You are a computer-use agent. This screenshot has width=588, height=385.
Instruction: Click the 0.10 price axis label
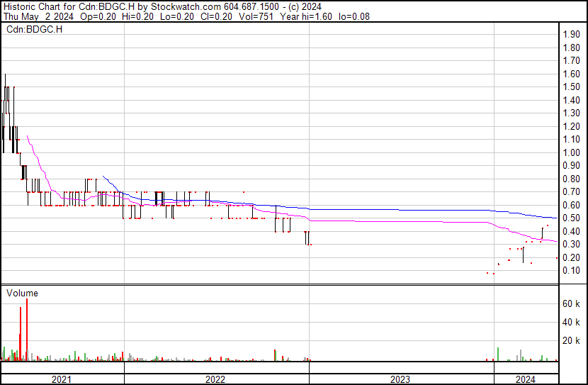pos(570,271)
